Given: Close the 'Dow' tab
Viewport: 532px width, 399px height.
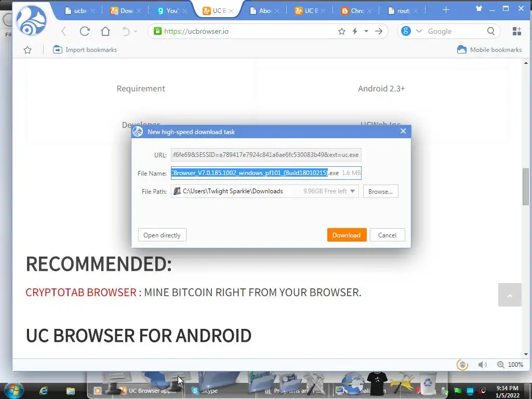Looking at the screenshot, I should (138, 11).
